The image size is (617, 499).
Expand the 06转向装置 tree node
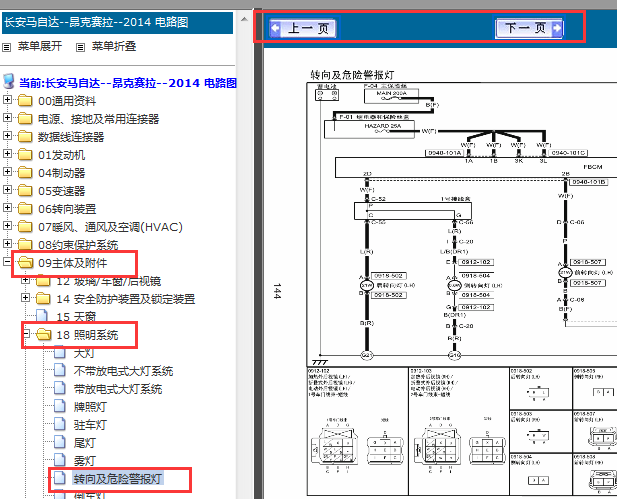tap(7, 207)
